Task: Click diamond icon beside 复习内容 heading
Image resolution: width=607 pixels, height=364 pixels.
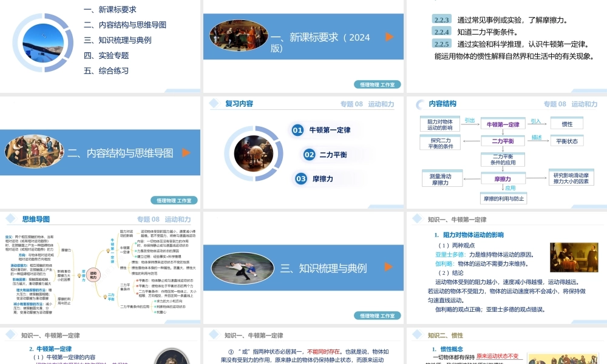Action: (x=214, y=103)
